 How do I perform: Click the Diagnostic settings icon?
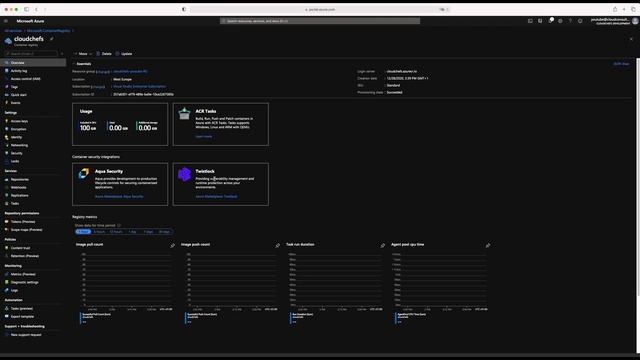[x=7, y=282]
